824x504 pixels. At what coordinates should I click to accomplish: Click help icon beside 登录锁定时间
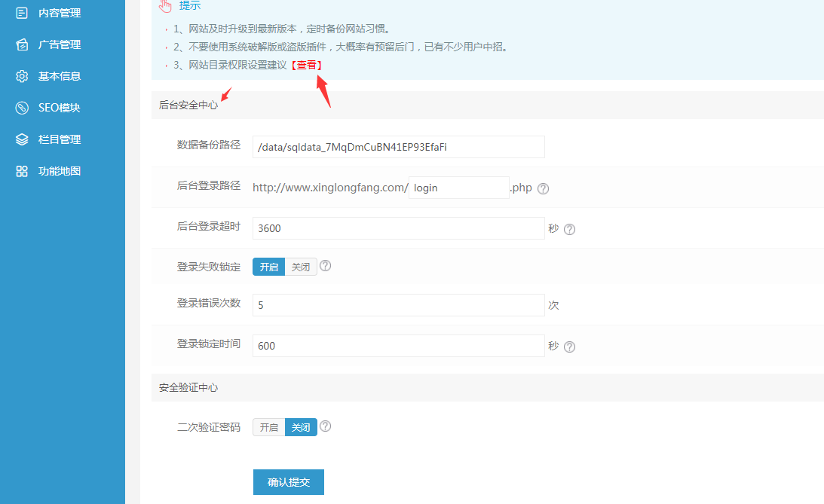pyautogui.click(x=569, y=347)
